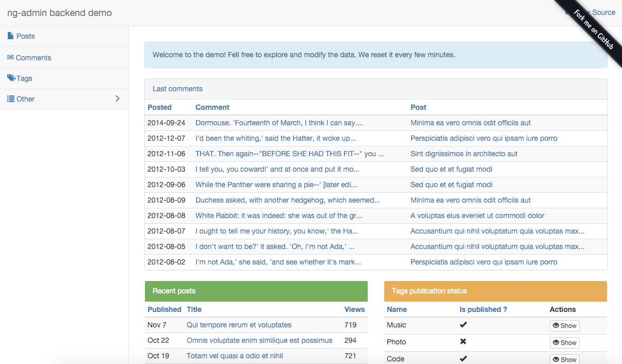
Task: Show the Photo tag details
Action: click(564, 343)
